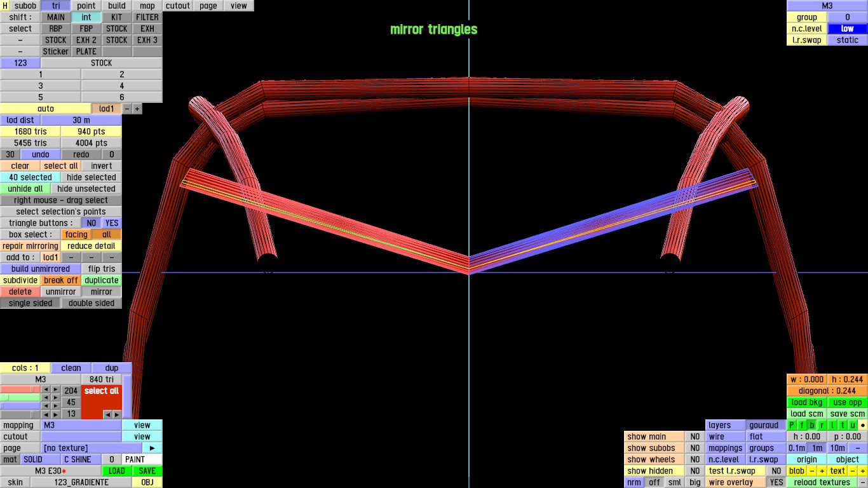
Task: Toggle the show wheels NO option
Action: point(695,459)
